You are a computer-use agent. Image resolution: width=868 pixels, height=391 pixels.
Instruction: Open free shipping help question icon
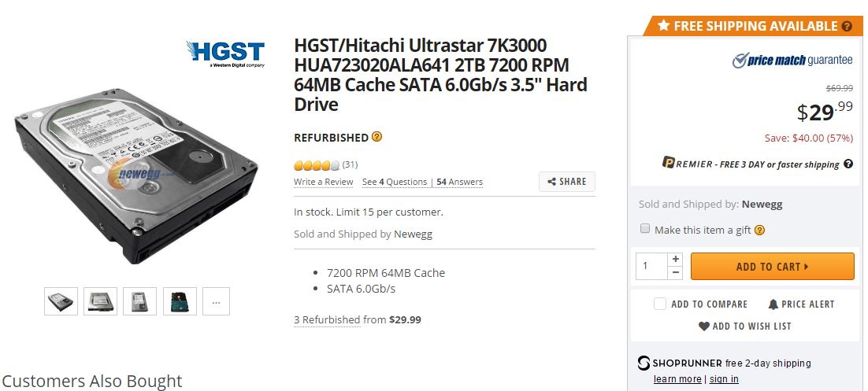(847, 26)
